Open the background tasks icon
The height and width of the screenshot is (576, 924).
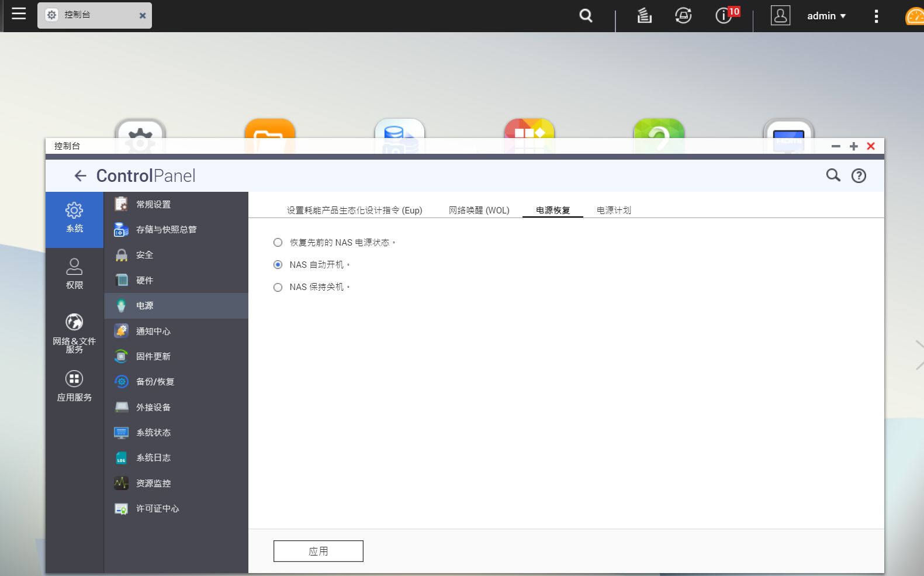click(644, 16)
